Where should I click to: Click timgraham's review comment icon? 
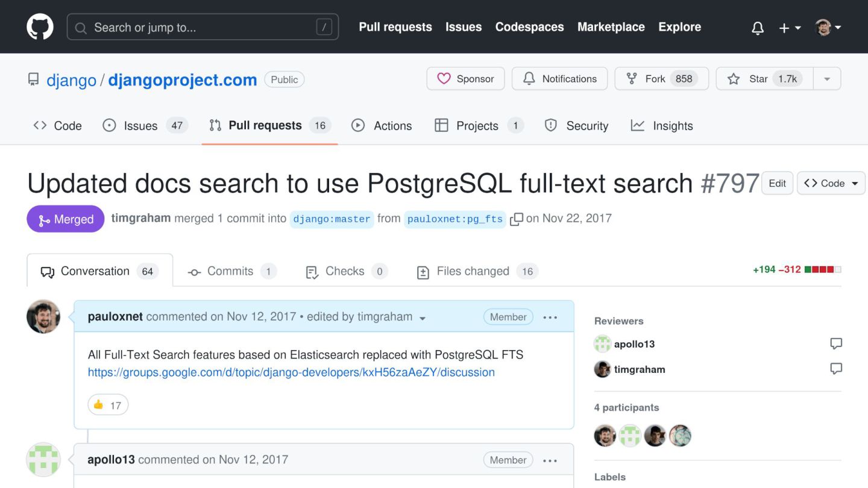(836, 369)
